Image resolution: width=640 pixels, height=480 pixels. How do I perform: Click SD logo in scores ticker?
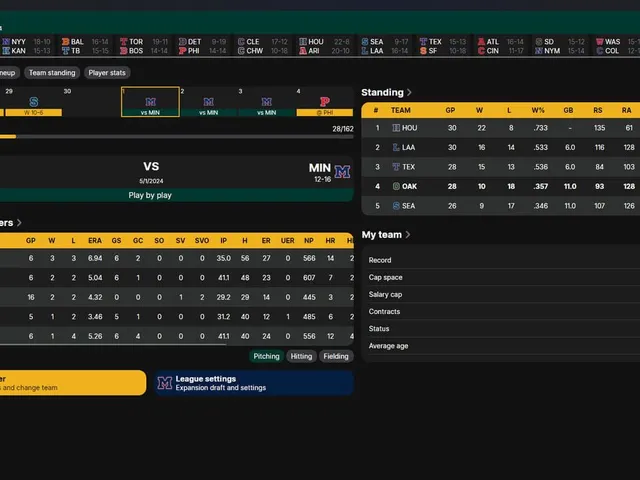point(539,42)
